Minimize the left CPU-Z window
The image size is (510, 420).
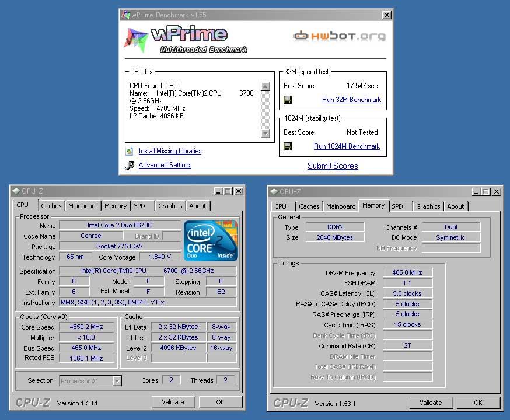pyautogui.click(x=218, y=191)
